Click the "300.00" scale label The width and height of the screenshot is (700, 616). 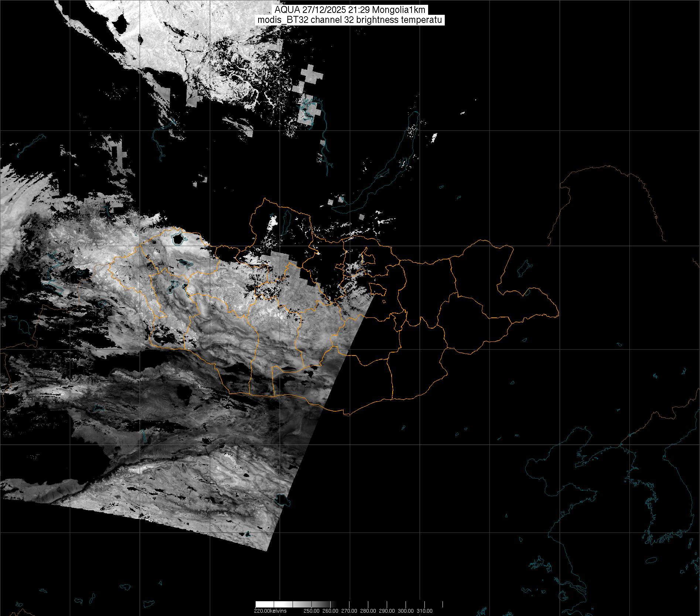click(406, 611)
